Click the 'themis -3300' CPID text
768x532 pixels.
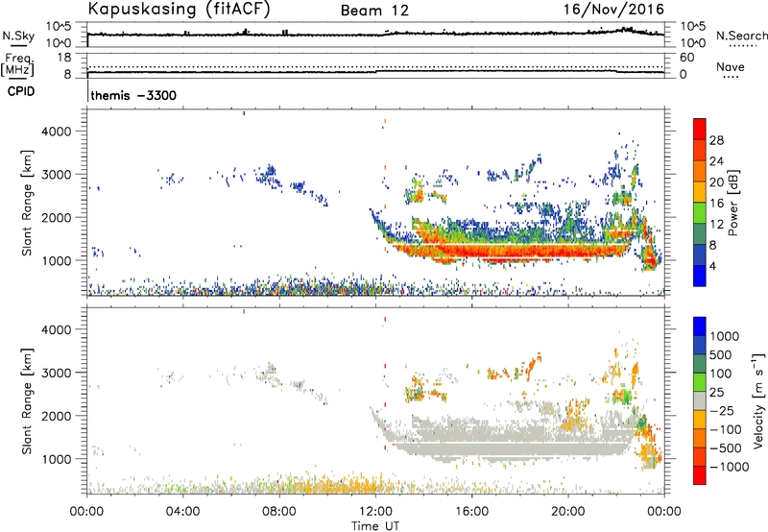[x=133, y=95]
